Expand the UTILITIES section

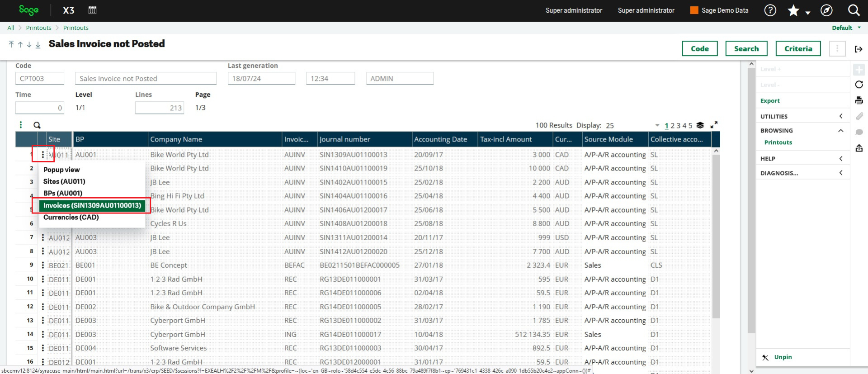pyautogui.click(x=802, y=116)
